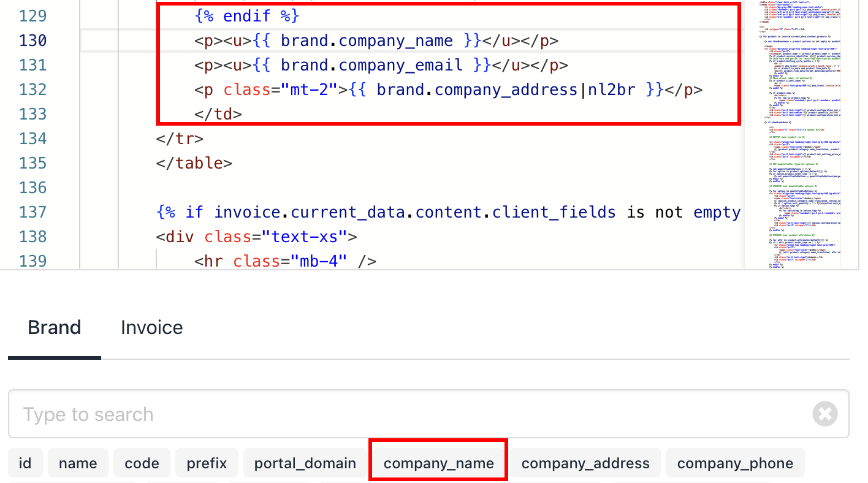Focus the 'Type to search' field
The image size is (868, 483).
tap(428, 414)
